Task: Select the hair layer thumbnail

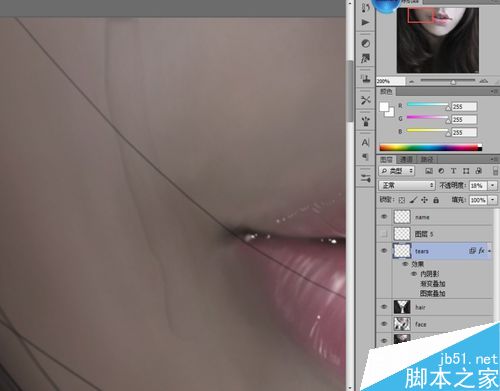Action: pos(402,307)
